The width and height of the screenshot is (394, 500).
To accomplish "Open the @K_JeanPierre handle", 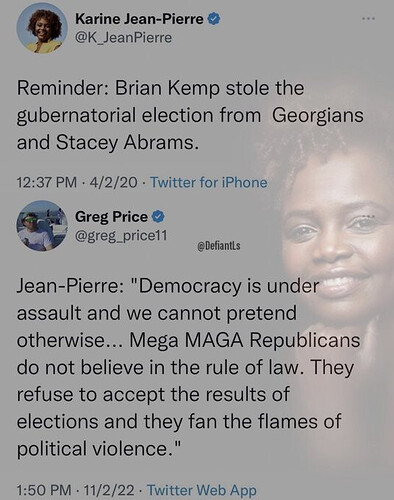I will pyautogui.click(x=124, y=38).
